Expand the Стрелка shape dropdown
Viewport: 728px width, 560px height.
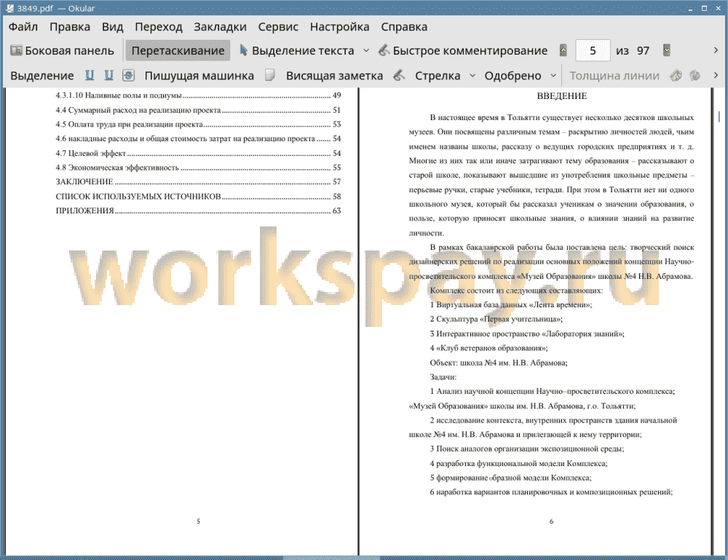472,75
